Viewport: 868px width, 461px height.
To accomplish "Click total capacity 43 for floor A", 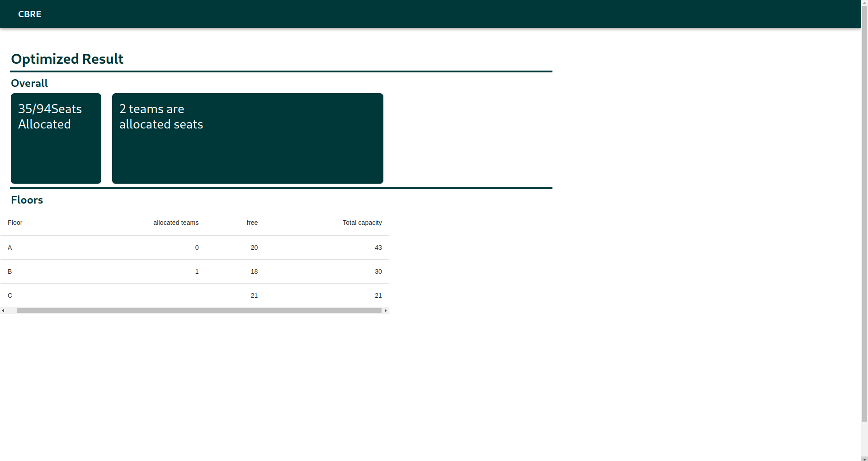I will 378,247.
